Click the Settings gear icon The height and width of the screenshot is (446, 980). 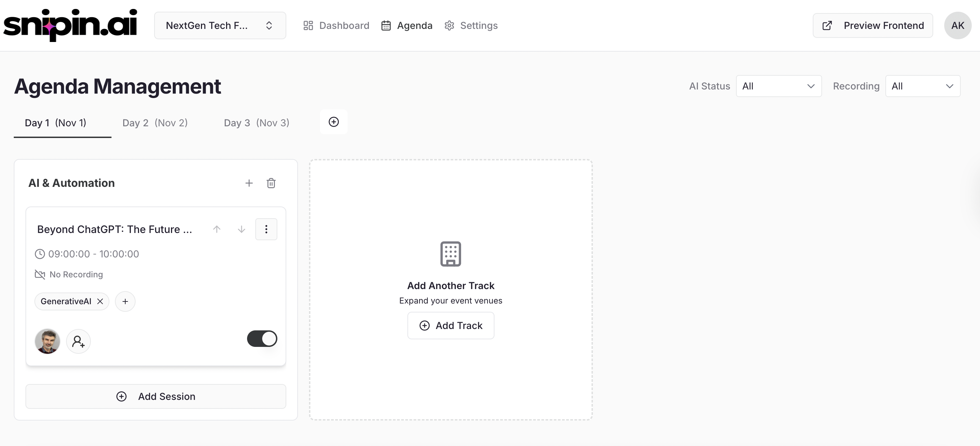pos(449,25)
